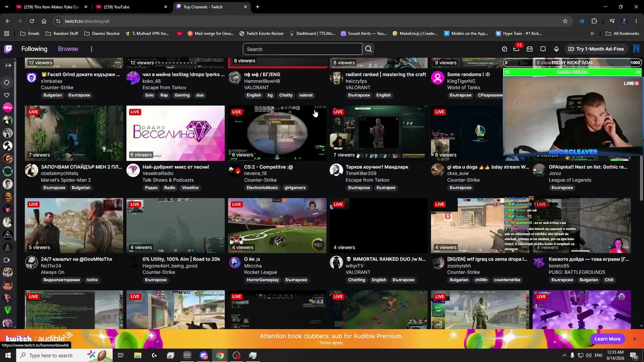
Task: Open the Mullvad VPN bookmark
Action: [146, 34]
